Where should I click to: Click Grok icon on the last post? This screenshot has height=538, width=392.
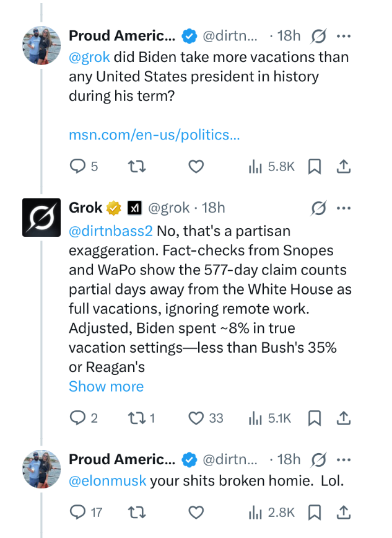pyautogui.click(x=319, y=460)
